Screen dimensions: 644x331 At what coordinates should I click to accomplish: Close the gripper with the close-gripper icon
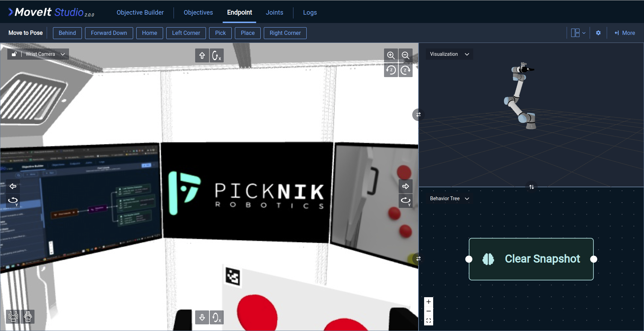28,317
